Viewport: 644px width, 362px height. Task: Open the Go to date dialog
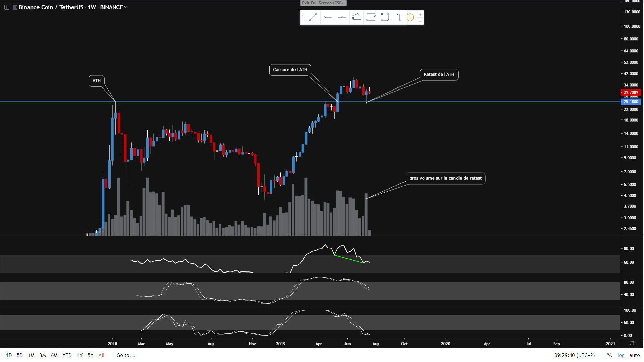[x=125, y=355]
